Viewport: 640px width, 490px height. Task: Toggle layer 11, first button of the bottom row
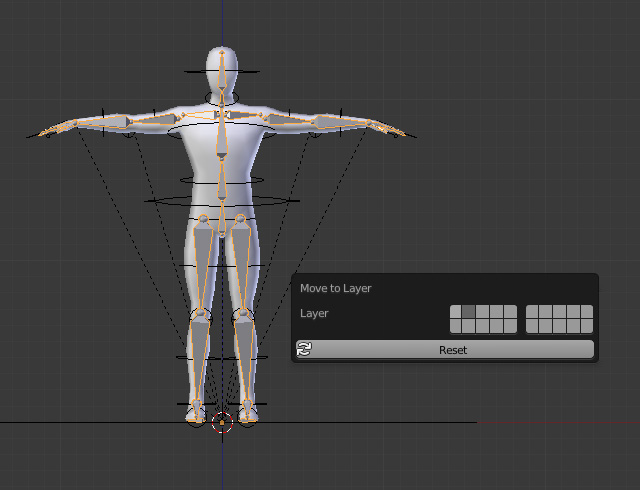456,326
